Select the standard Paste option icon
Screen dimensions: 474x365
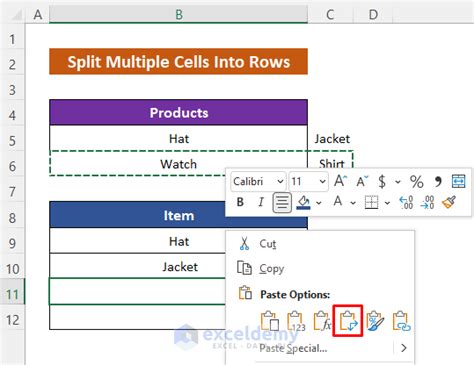[270, 321]
